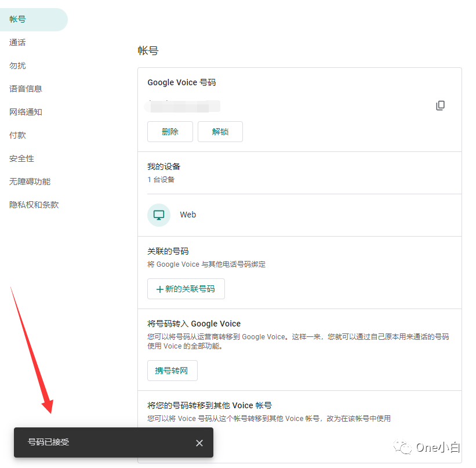Go to 通话 settings
The width and height of the screenshot is (476, 468).
click(17, 42)
